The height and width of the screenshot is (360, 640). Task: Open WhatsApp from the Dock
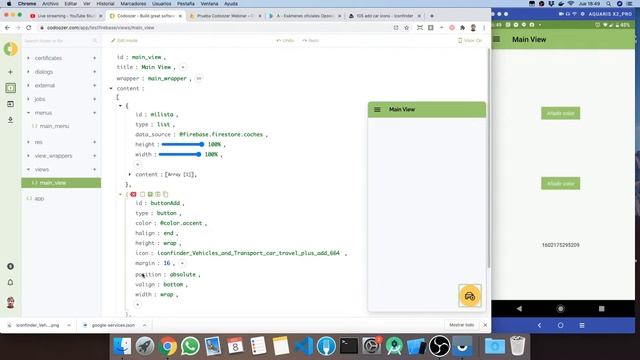pyautogui.click(x=190, y=346)
